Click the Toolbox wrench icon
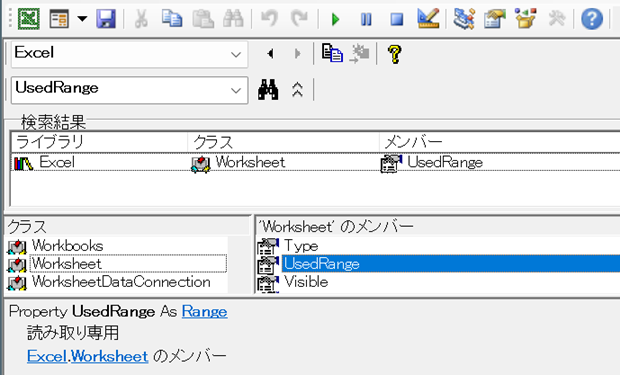620x375 pixels. (x=556, y=19)
